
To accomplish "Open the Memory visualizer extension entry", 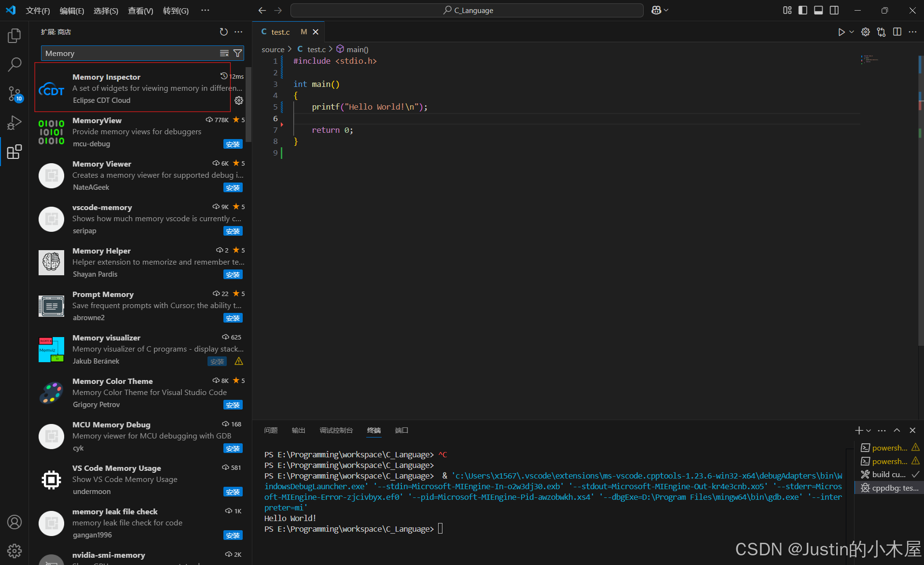I will coord(141,349).
